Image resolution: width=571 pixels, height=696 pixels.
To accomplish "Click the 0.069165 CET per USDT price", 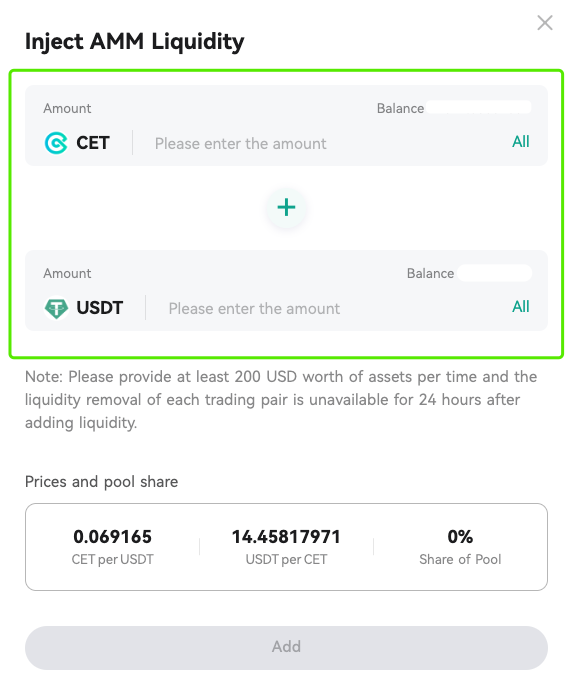I will [112, 537].
